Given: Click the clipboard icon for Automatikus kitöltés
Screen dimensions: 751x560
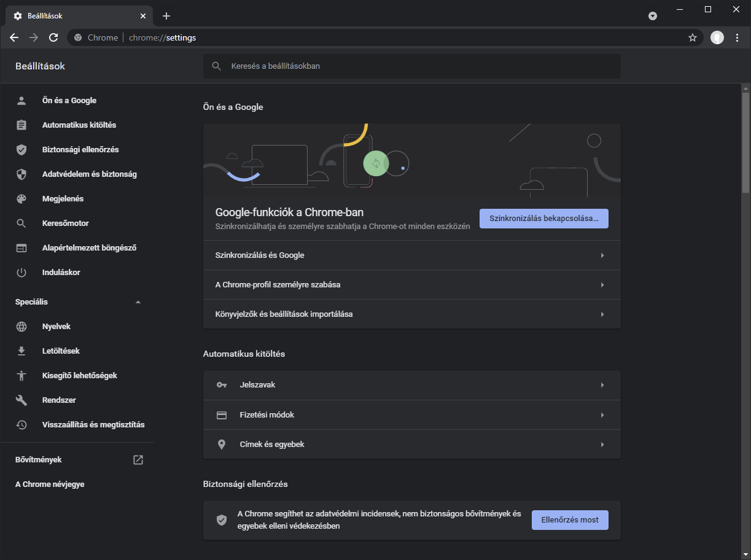Looking at the screenshot, I should click(21, 125).
